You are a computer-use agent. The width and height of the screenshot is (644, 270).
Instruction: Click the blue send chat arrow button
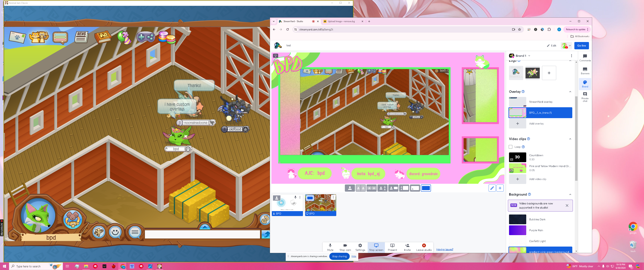(265, 234)
